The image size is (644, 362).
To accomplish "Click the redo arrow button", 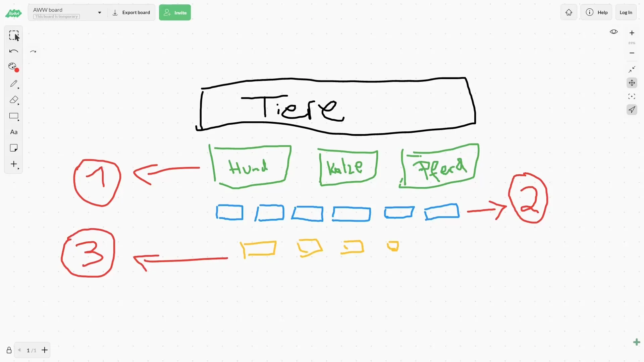I will pos(33,51).
